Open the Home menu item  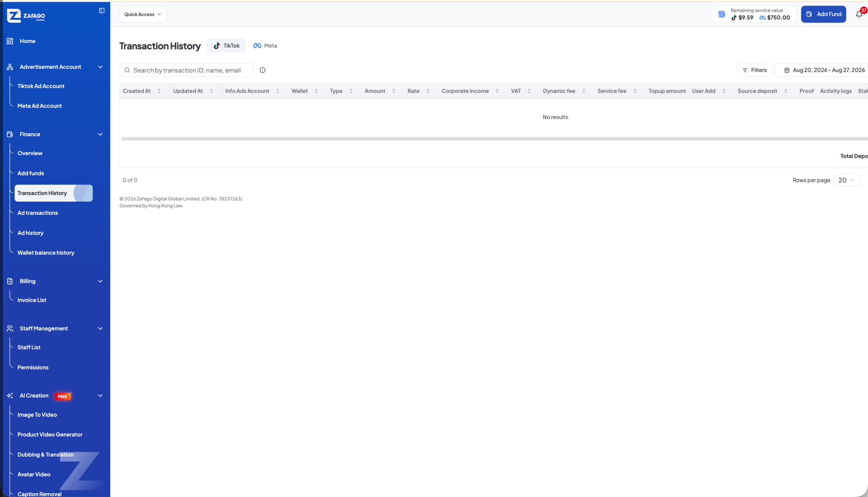coord(27,41)
